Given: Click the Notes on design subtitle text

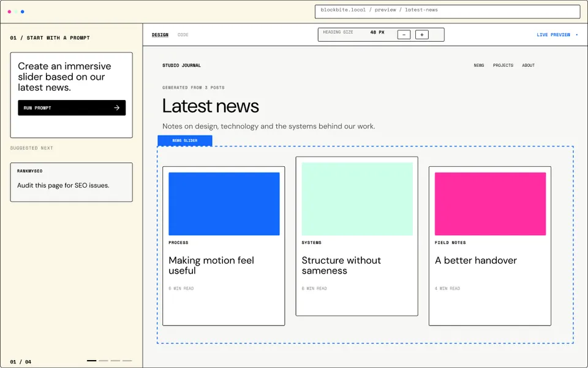Looking at the screenshot, I should [268, 126].
